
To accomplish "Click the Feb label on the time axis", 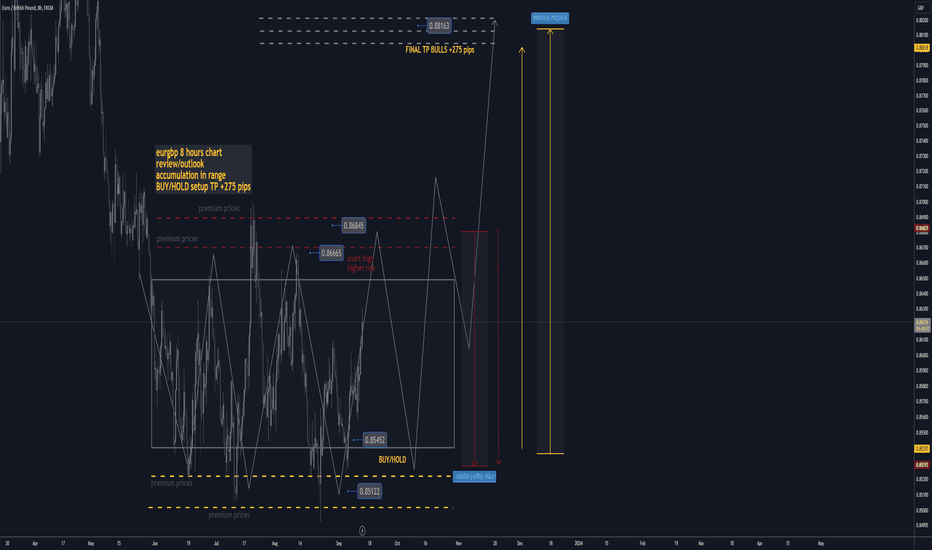I will pyautogui.click(x=643, y=543).
